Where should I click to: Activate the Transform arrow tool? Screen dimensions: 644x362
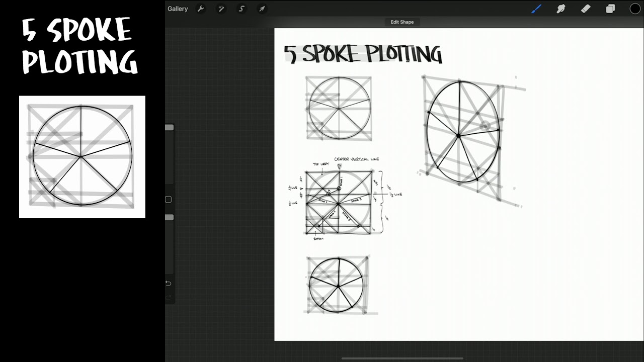(262, 9)
